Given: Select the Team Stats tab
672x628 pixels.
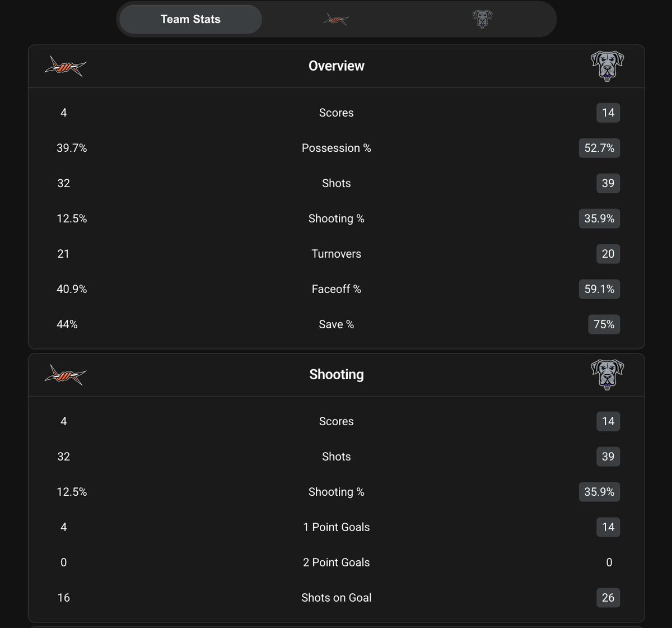Looking at the screenshot, I should coord(190,19).
